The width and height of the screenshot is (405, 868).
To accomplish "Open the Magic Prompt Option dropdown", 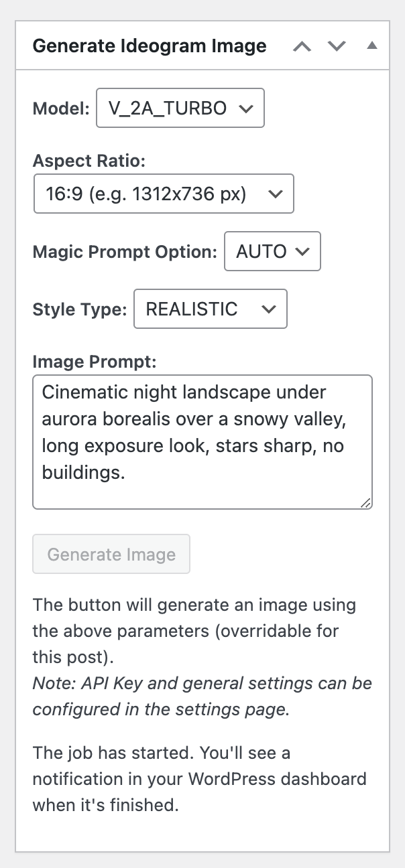I will (x=272, y=251).
